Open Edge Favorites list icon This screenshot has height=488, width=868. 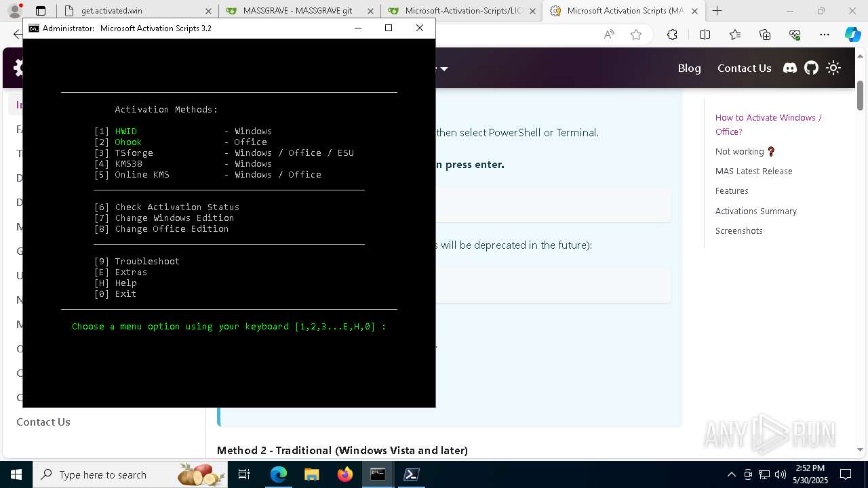coord(735,35)
